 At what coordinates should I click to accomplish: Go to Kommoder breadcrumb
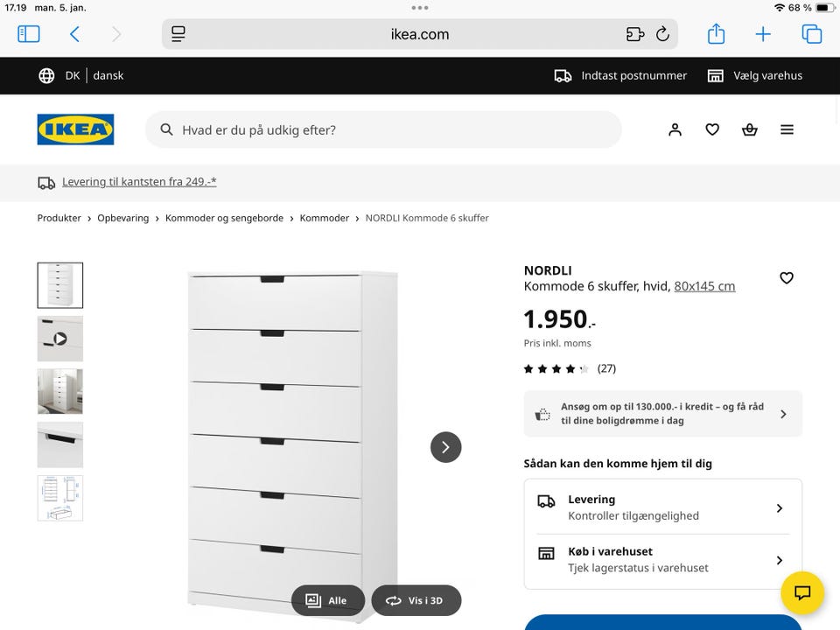[324, 218]
